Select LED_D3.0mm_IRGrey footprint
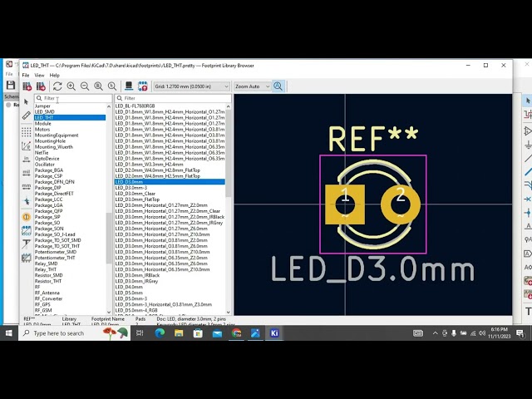This screenshot has width=532, height=399. click(136, 281)
